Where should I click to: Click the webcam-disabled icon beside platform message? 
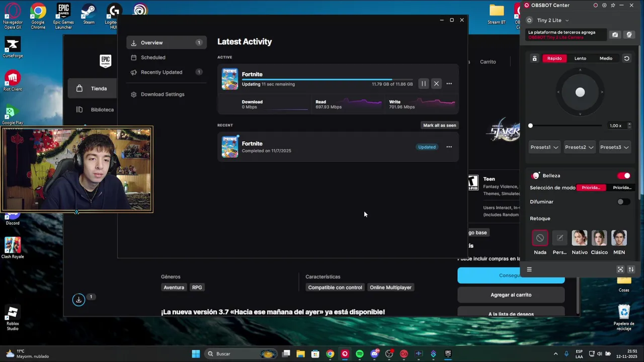pyautogui.click(x=629, y=35)
